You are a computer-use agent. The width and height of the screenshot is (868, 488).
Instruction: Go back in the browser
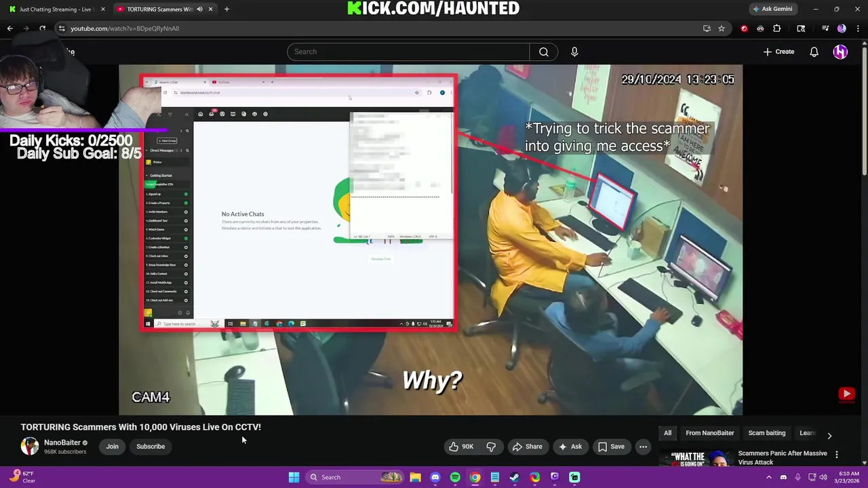pyautogui.click(x=9, y=28)
